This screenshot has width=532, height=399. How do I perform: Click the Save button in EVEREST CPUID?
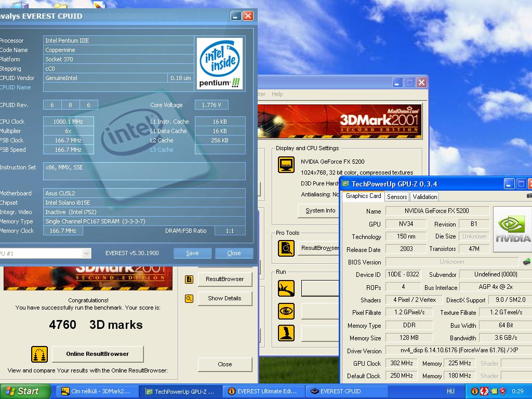tap(192, 253)
